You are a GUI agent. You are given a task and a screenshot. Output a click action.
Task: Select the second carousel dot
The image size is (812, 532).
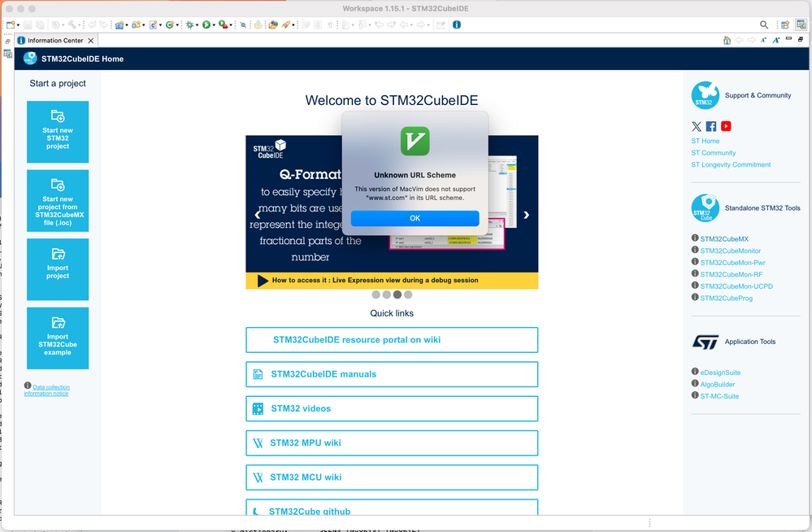pos(386,294)
